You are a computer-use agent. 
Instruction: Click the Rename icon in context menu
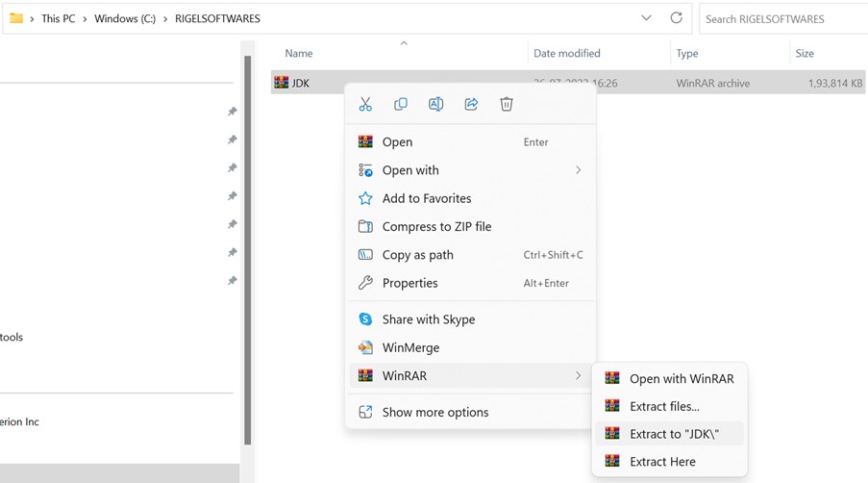coord(435,104)
